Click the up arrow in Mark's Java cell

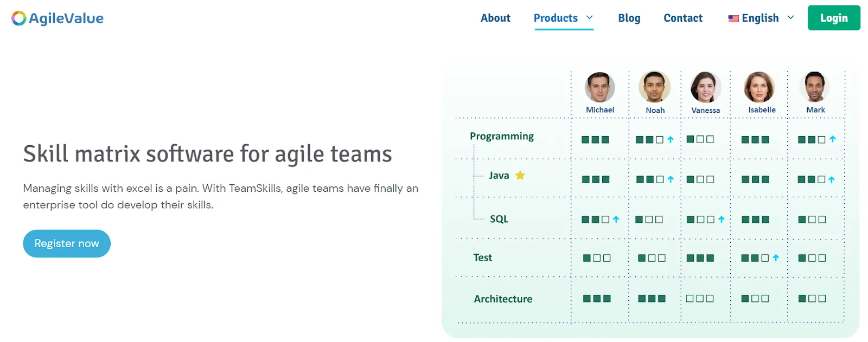pyautogui.click(x=832, y=179)
